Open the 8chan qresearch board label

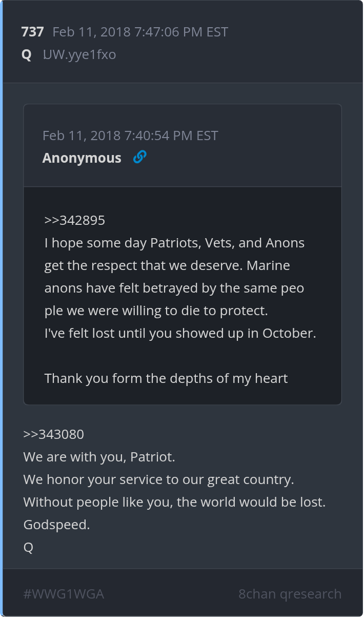click(x=290, y=594)
